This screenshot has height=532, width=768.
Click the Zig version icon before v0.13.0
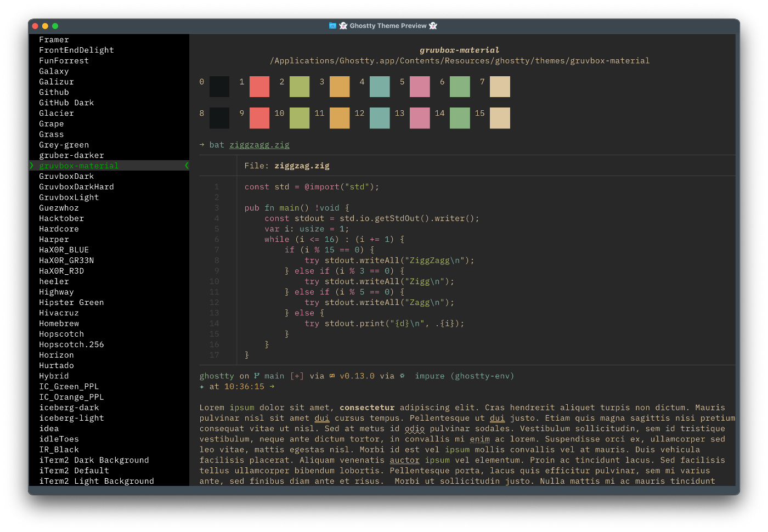coord(332,376)
